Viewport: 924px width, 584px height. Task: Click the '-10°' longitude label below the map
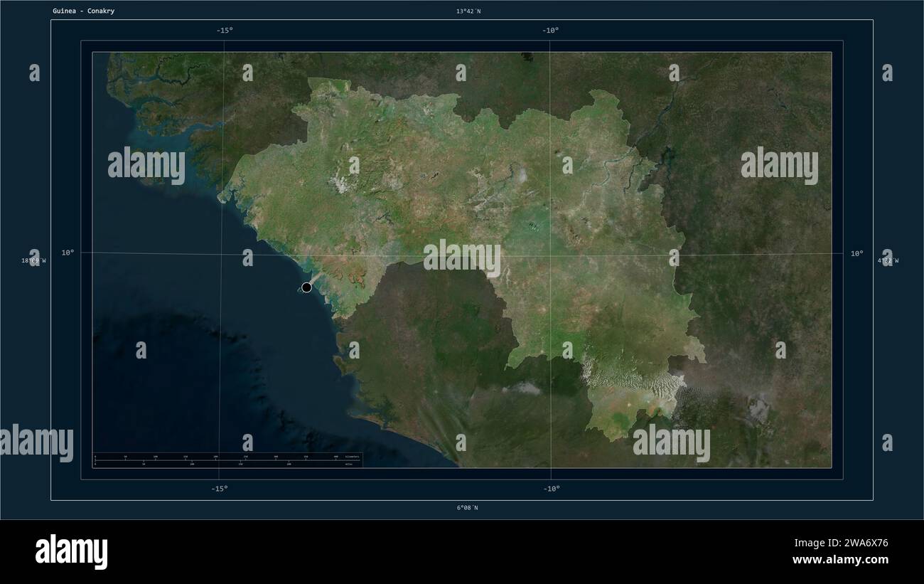[x=552, y=489]
